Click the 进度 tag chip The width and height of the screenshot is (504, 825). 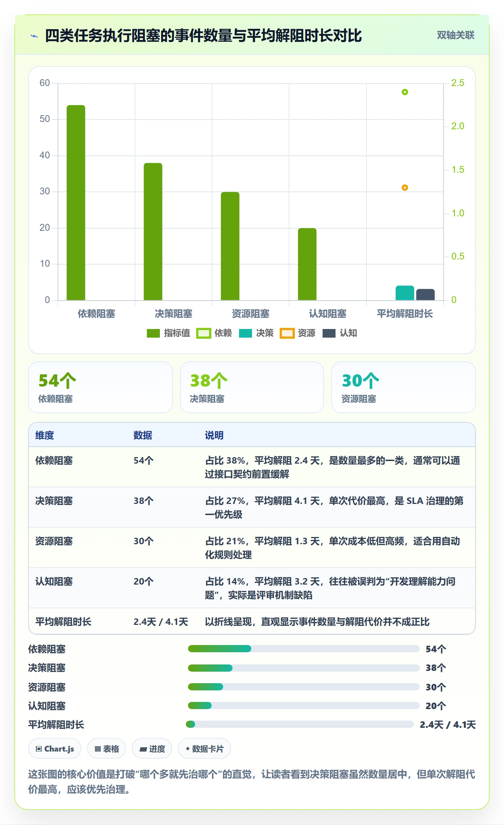point(152,749)
